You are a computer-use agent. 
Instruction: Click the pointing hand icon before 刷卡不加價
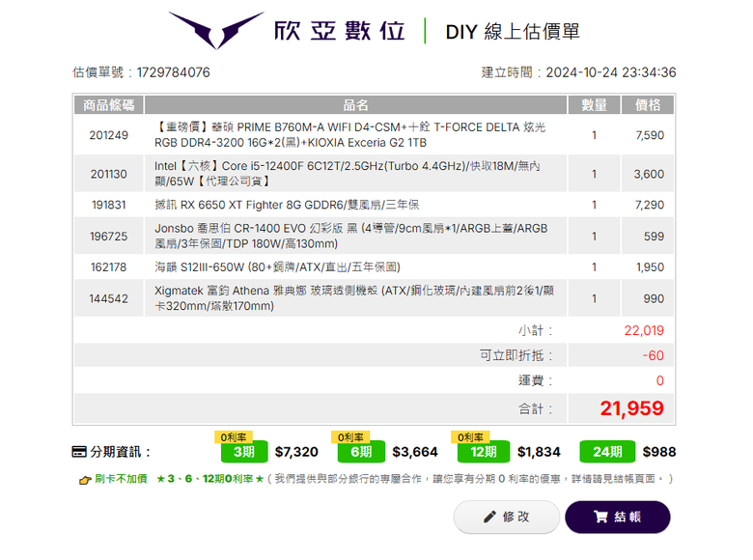point(85,480)
